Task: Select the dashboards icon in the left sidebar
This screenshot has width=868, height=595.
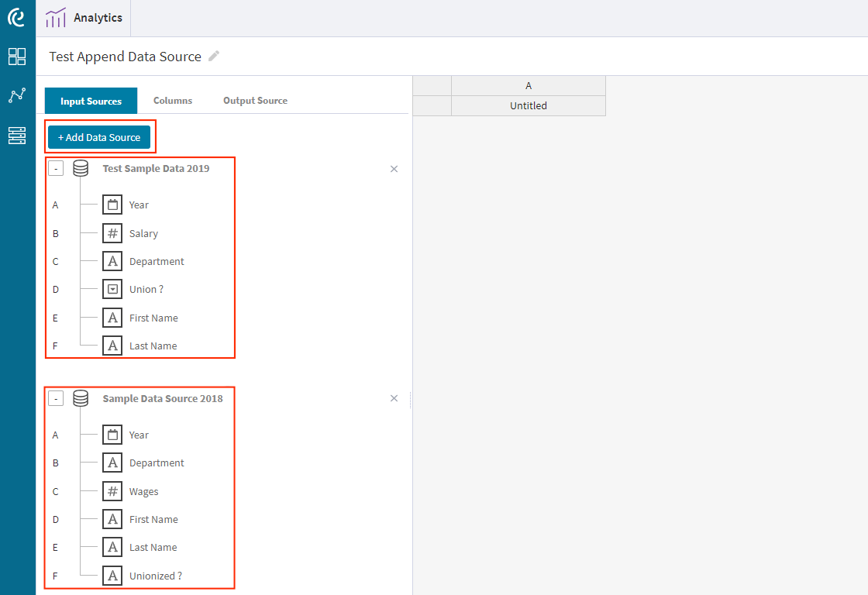Action: (17, 57)
